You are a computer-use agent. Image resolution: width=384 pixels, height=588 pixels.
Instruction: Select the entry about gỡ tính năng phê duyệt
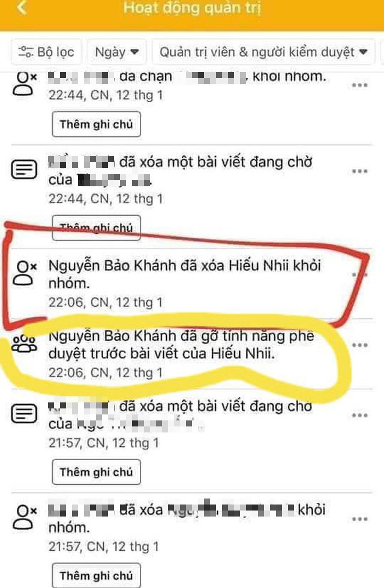192,354
